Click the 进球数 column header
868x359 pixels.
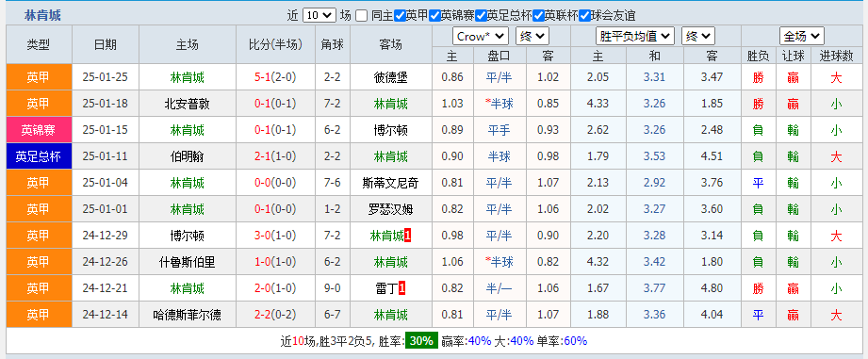(836, 56)
